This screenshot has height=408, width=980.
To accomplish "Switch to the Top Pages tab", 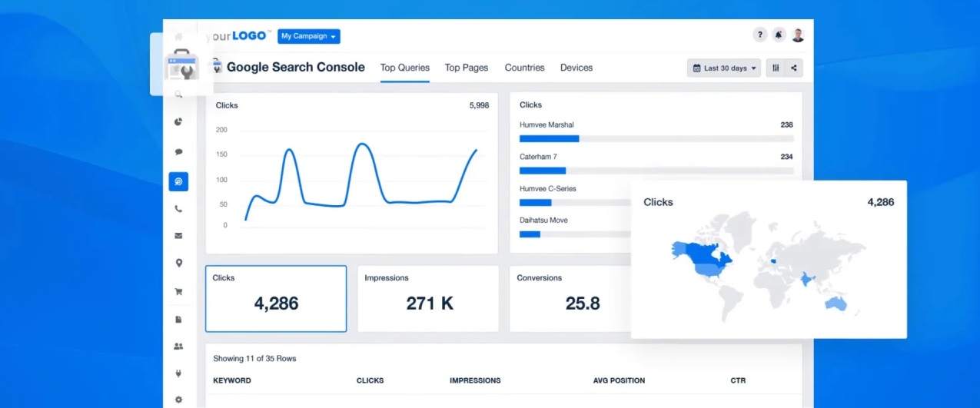I will pos(467,68).
